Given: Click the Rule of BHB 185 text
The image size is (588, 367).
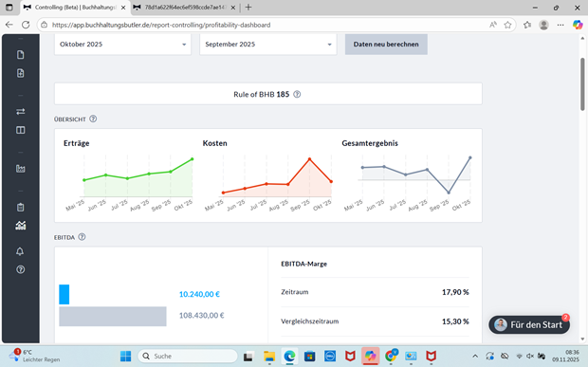Looking at the screenshot, I should (x=262, y=94).
